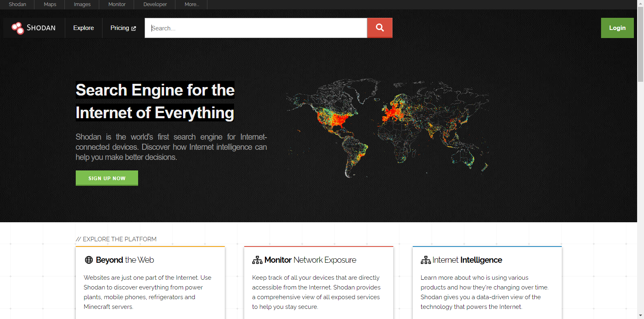This screenshot has width=644, height=319.
Task: Click the "Internet of Everything" headline line
Action: [155, 113]
